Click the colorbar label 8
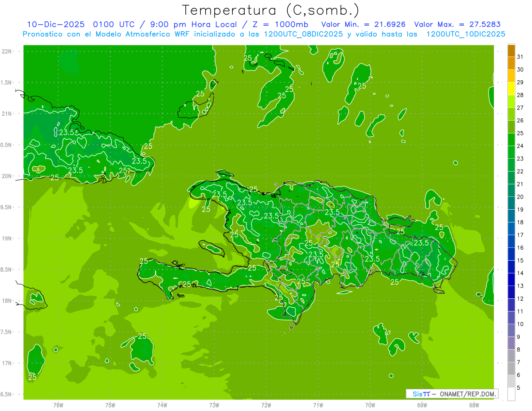532x411 pixels. point(519,350)
